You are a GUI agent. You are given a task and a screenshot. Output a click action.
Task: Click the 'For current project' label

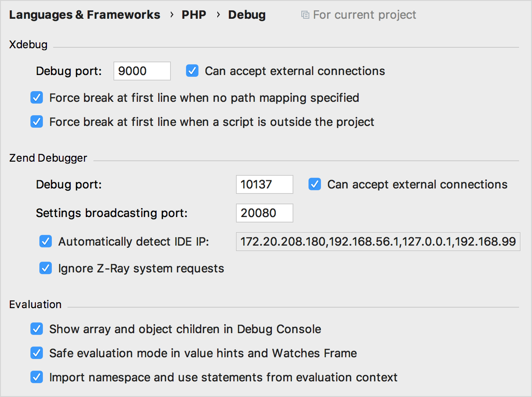coord(364,15)
